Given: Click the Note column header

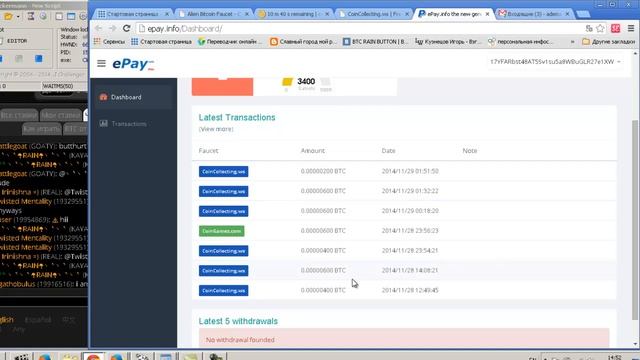Looking at the screenshot, I should pyautogui.click(x=470, y=151).
